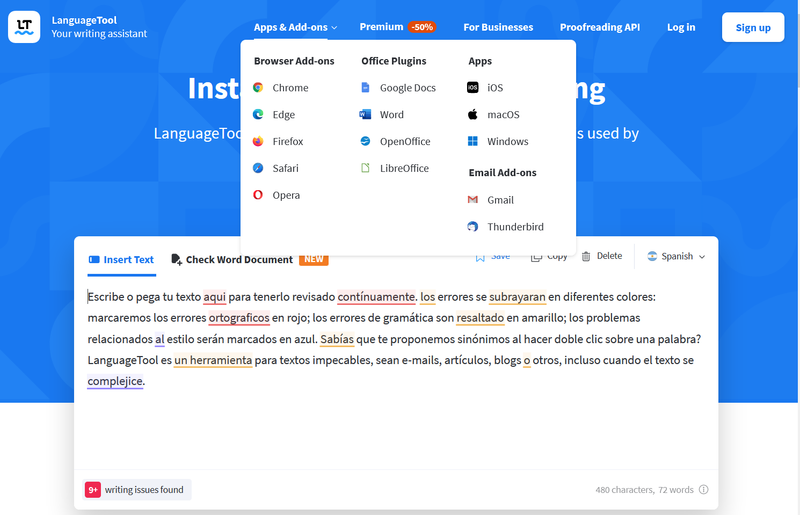Open the Check Word Document tab

[x=239, y=260]
